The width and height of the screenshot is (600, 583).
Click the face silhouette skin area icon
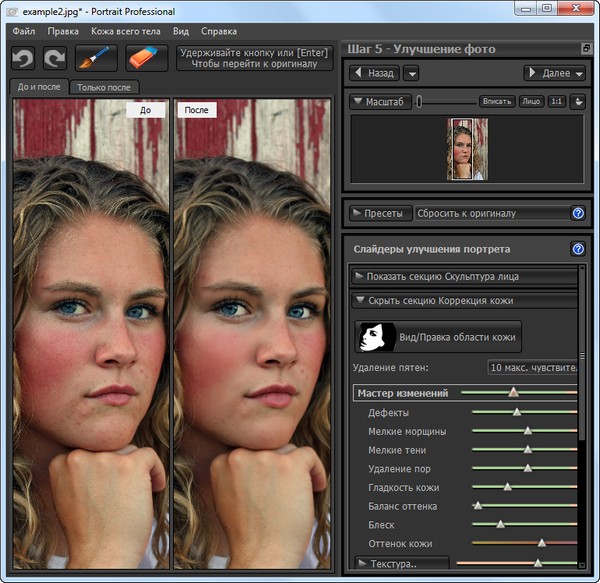pyautogui.click(x=375, y=338)
